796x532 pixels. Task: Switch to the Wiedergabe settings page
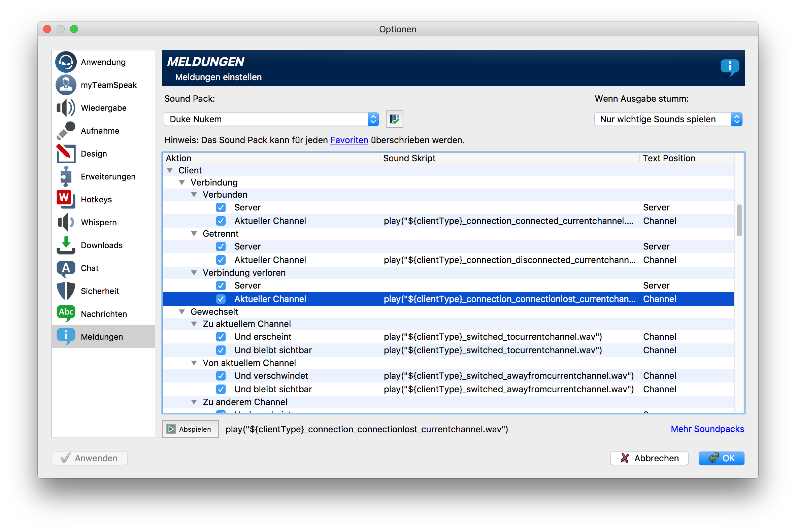tap(103, 108)
